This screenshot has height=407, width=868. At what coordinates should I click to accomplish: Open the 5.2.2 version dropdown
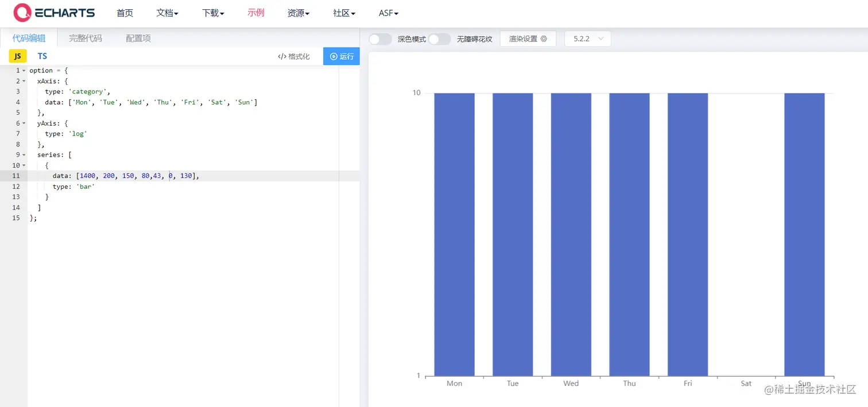pos(588,38)
